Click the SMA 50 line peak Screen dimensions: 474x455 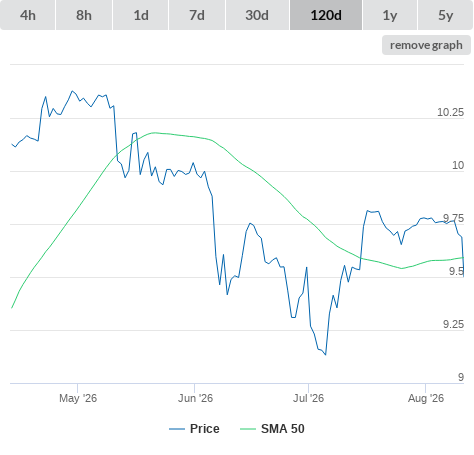154,133
